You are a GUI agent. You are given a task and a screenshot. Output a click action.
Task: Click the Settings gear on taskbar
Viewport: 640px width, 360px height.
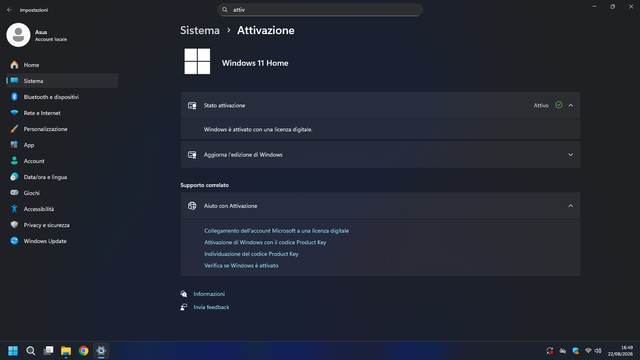point(101,351)
